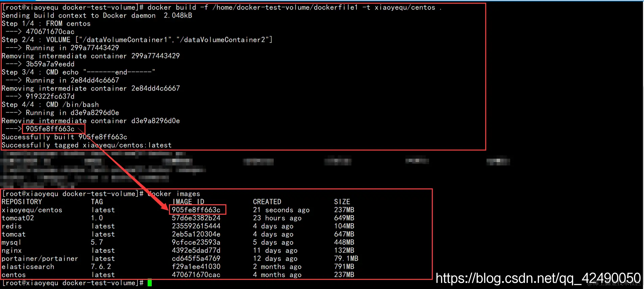Click the REPOSITORY column header
This screenshot has height=289, width=644.
click(22, 202)
